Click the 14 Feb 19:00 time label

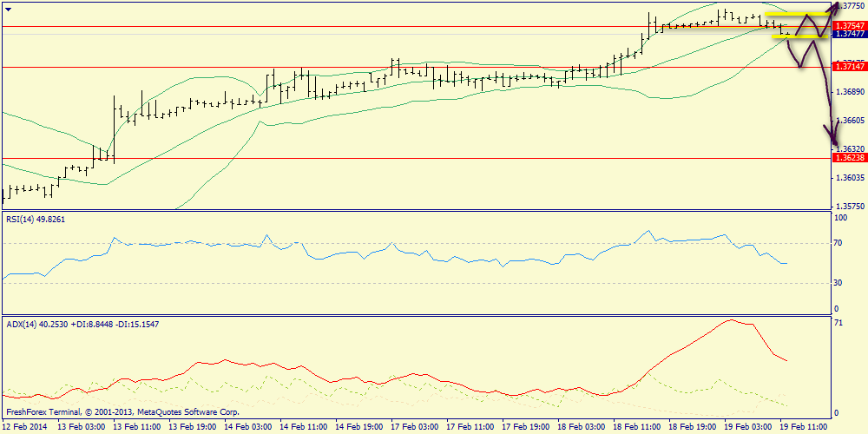358,428
